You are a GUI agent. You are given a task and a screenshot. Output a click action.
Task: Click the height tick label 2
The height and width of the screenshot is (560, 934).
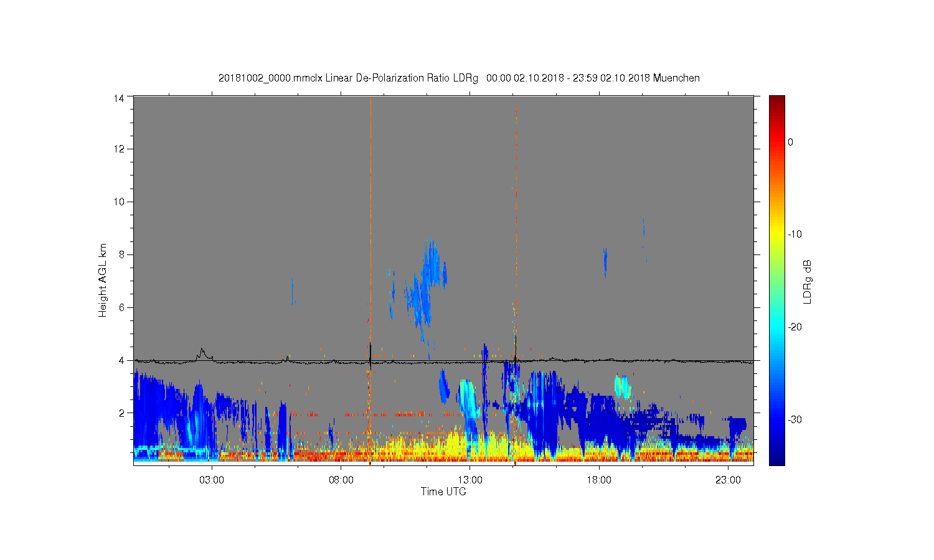click(121, 413)
